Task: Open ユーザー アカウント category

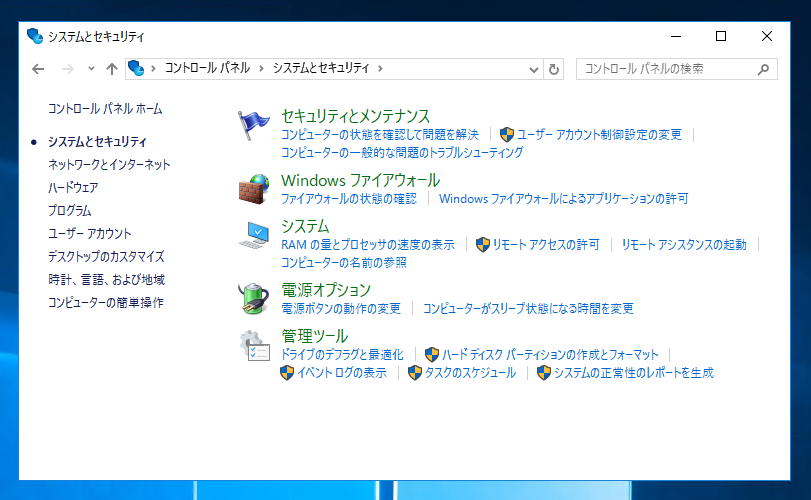Action: [x=89, y=234]
